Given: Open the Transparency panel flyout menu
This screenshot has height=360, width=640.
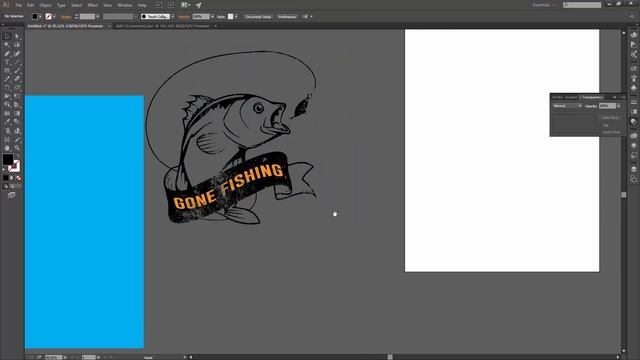Looking at the screenshot, I should [622, 98].
